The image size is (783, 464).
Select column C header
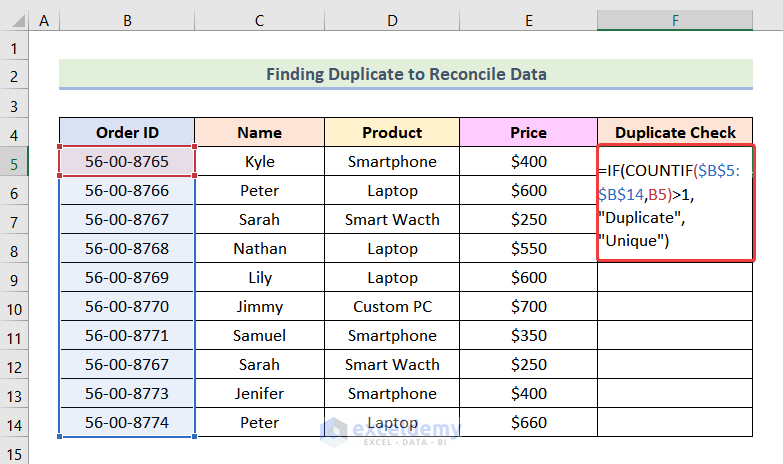coord(259,21)
